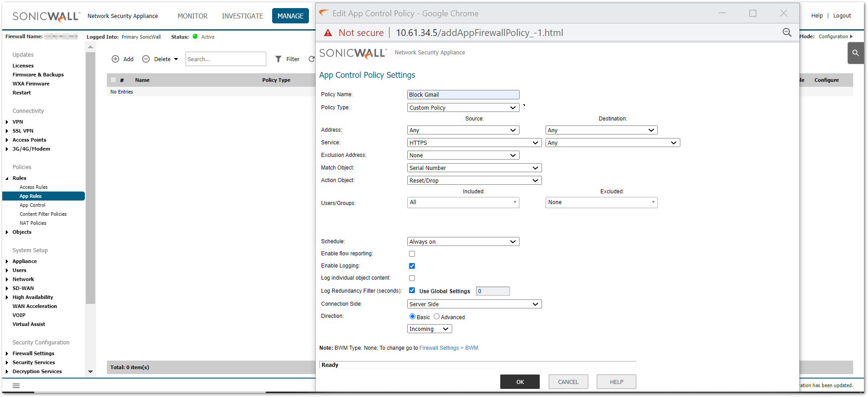The height and width of the screenshot is (397, 868).
Task: Open the Source Address dropdown
Action: click(463, 130)
